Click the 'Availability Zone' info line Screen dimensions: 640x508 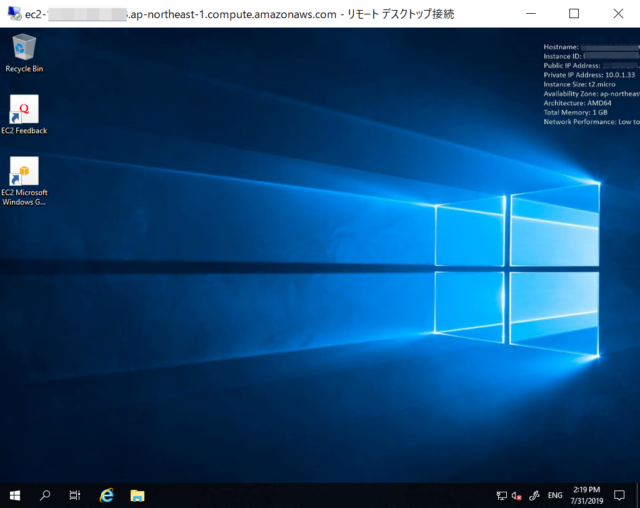591,94
